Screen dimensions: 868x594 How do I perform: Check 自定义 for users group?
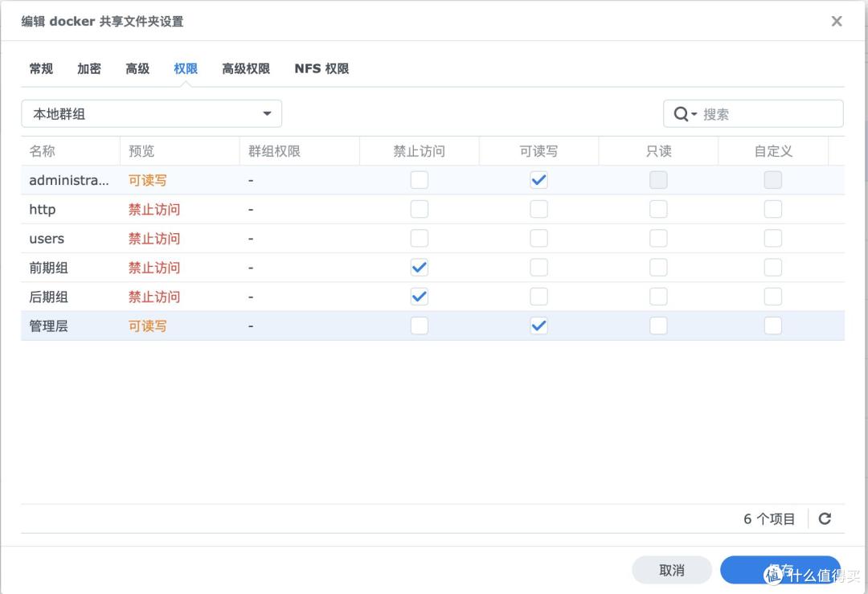point(773,239)
